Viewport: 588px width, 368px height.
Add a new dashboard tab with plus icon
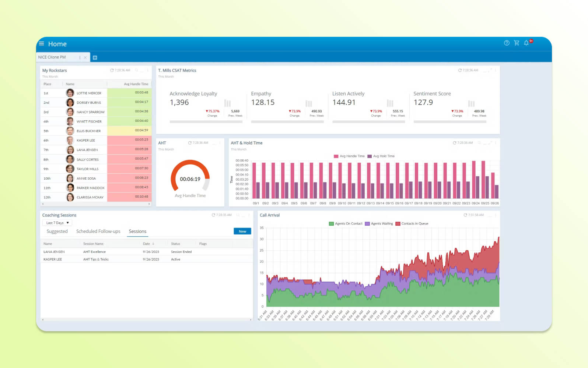(x=95, y=57)
